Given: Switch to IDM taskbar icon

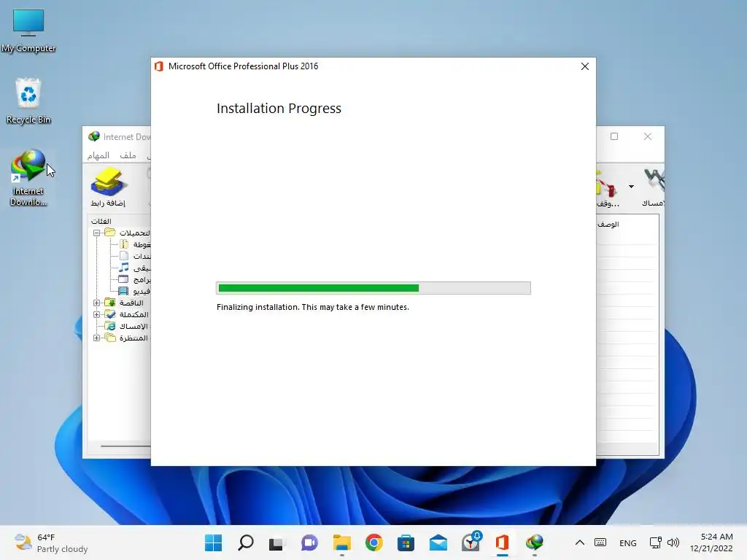Looking at the screenshot, I should point(535,542).
